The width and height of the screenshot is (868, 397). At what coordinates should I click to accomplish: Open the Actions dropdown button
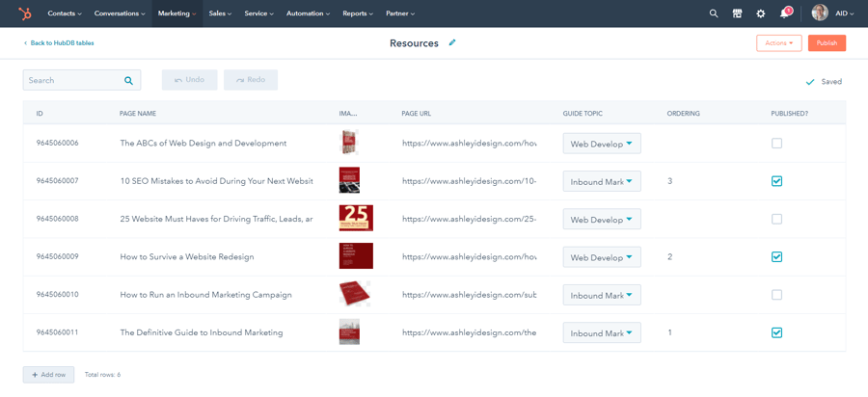(x=779, y=43)
